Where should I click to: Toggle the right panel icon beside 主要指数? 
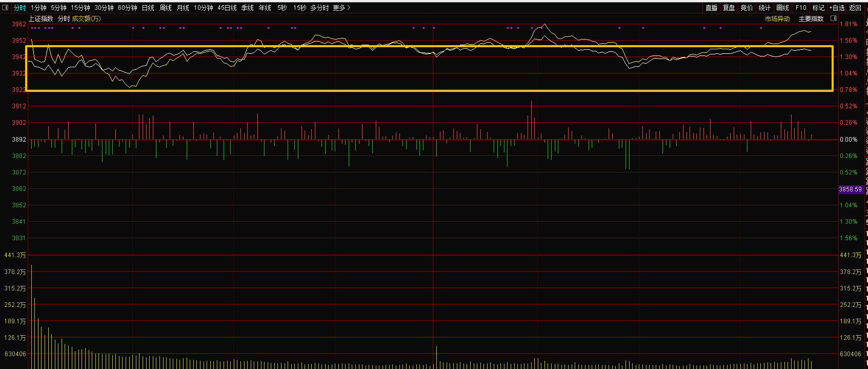(833, 18)
